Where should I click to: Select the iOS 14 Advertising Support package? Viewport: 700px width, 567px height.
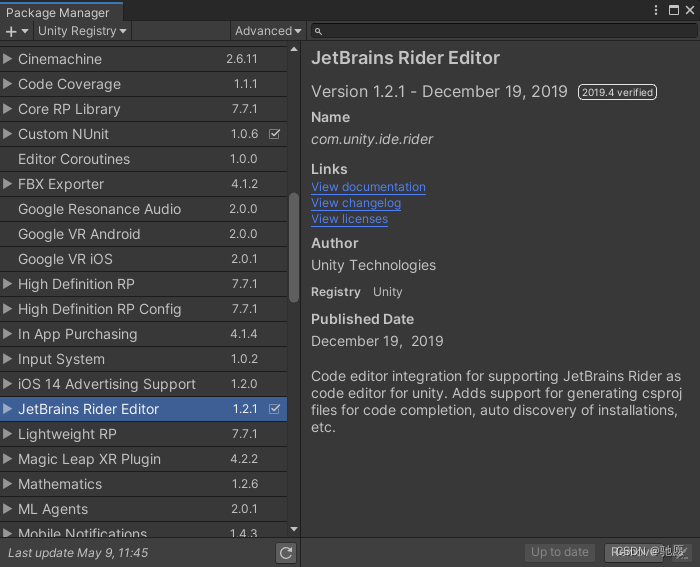click(x=143, y=384)
